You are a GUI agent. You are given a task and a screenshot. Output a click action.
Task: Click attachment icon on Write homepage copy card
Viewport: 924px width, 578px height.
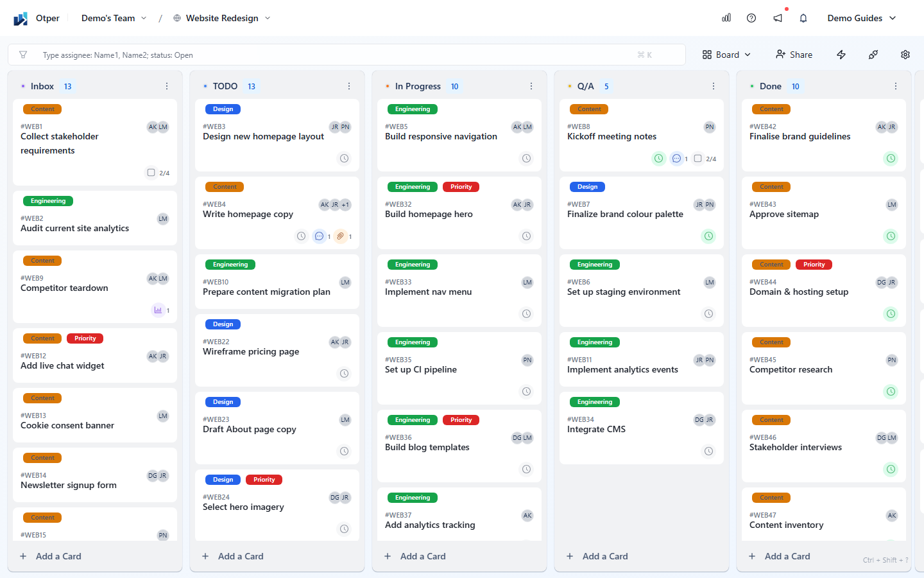pyautogui.click(x=341, y=236)
